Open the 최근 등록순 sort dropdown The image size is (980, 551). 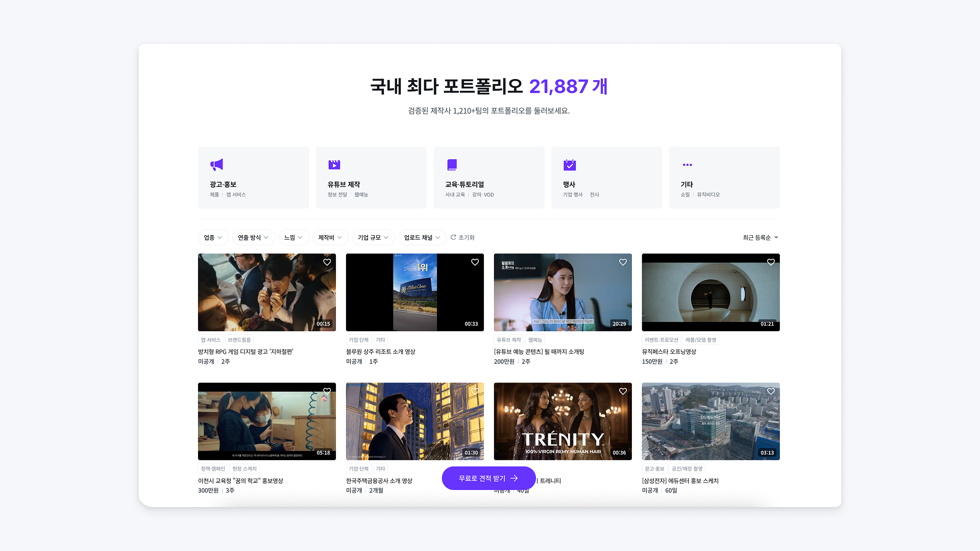pyautogui.click(x=760, y=238)
